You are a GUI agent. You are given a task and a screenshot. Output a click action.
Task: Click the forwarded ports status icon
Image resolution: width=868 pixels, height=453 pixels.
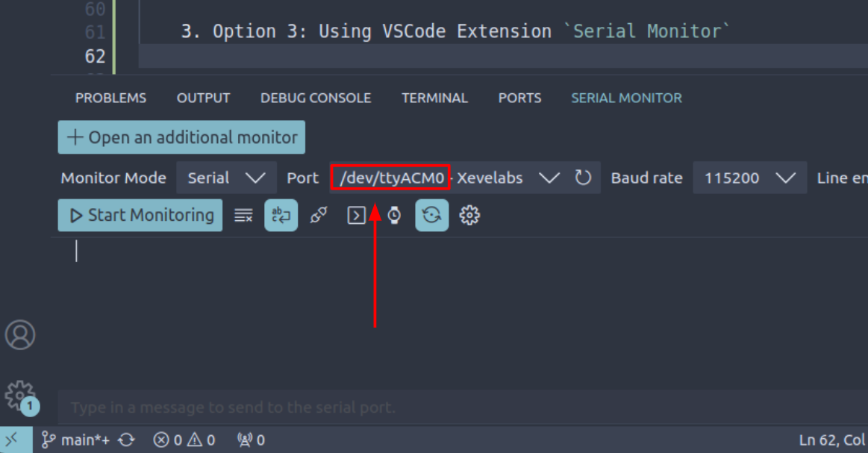[250, 440]
